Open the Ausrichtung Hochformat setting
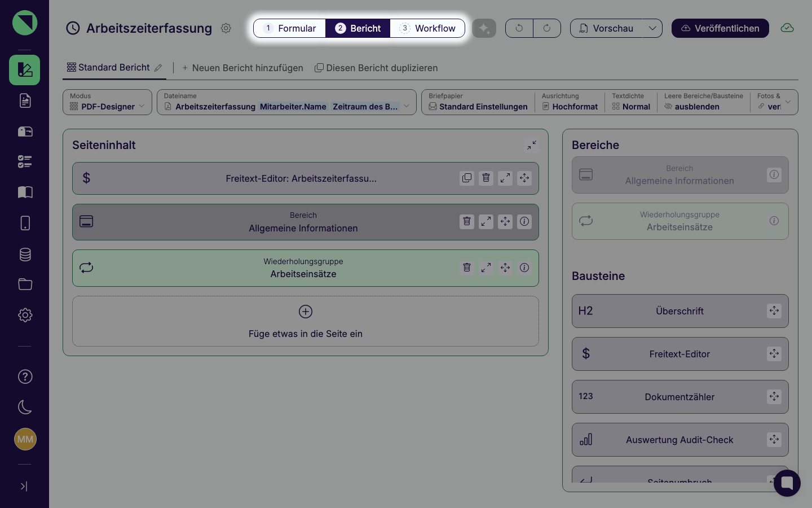 [570, 102]
